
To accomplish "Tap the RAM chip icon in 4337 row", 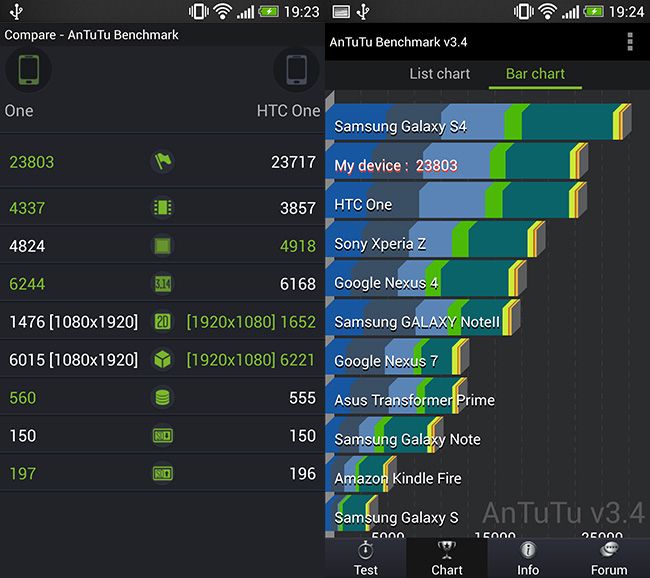I will pos(162,208).
